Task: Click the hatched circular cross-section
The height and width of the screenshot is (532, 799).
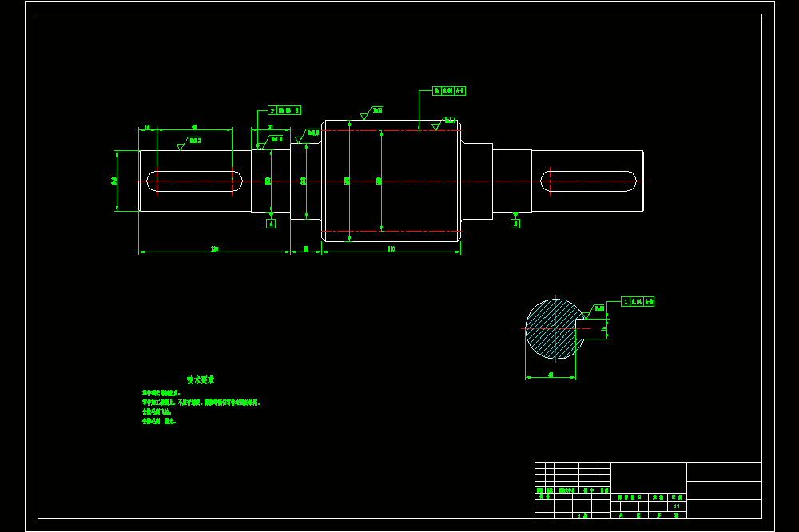Action: tap(555, 329)
